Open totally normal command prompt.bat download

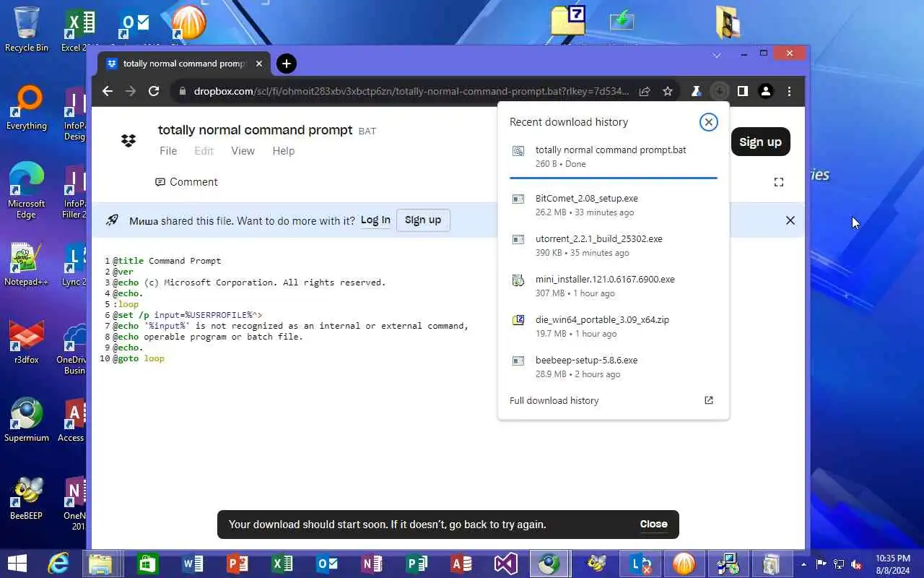[x=614, y=156]
